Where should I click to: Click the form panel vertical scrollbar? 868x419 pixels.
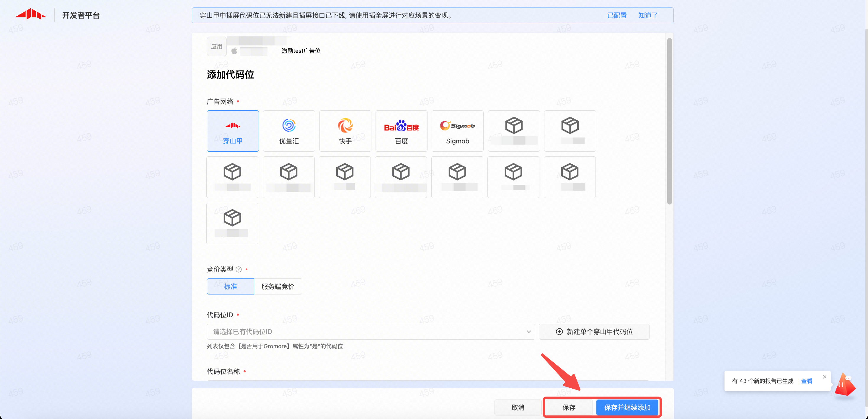click(x=669, y=121)
